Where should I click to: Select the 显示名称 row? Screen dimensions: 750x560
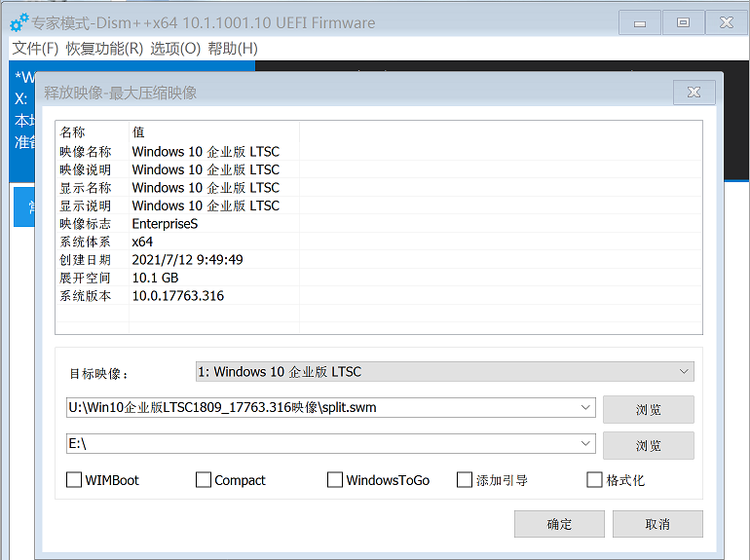[x=379, y=187]
